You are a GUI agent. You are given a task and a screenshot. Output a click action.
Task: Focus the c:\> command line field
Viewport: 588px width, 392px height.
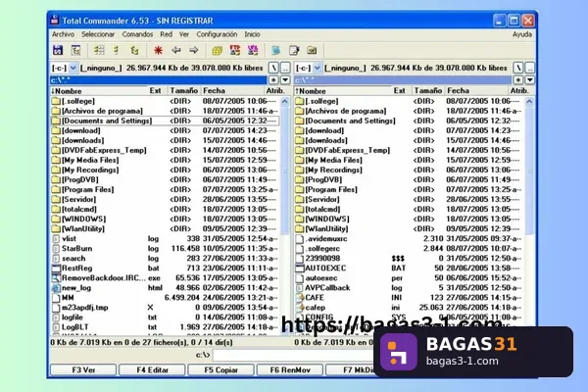[x=292, y=355]
